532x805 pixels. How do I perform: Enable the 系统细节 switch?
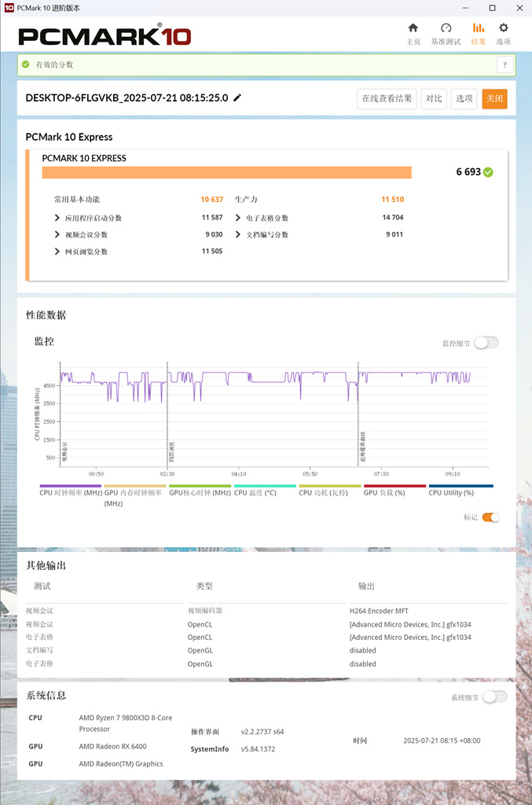coord(495,697)
